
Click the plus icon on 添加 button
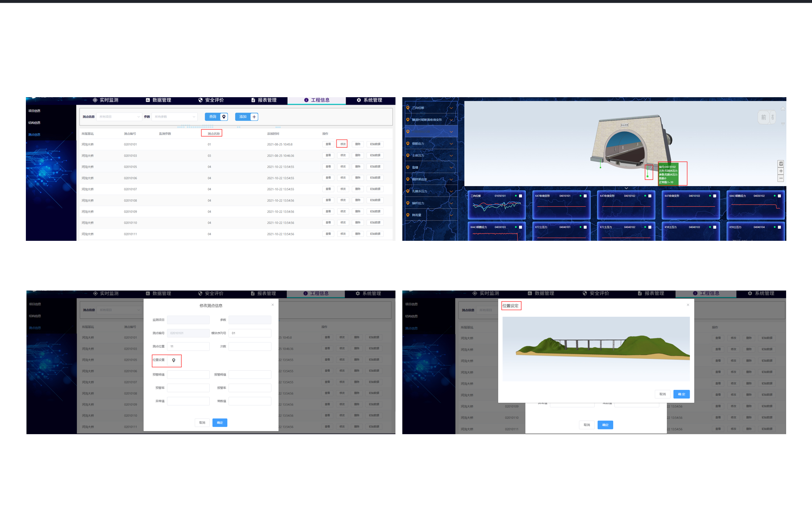coord(254,116)
